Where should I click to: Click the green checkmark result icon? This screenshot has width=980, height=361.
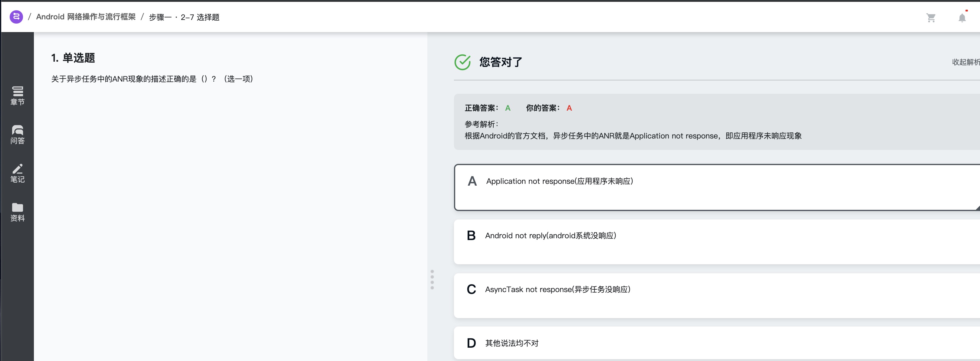point(462,62)
